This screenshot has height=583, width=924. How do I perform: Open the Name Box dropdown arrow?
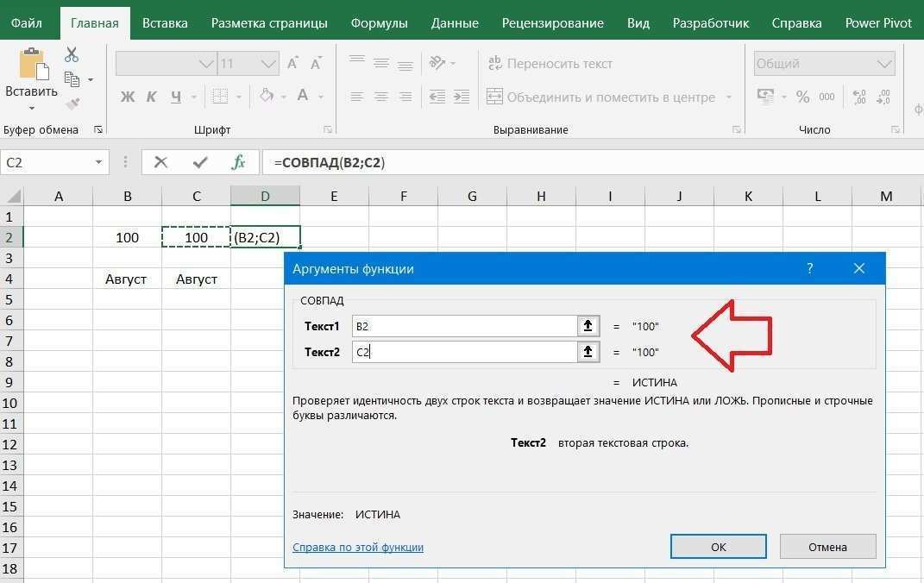[99, 162]
